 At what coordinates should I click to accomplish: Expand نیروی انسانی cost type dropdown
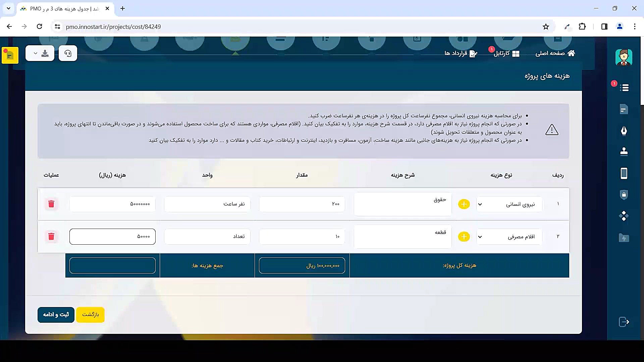point(509,204)
